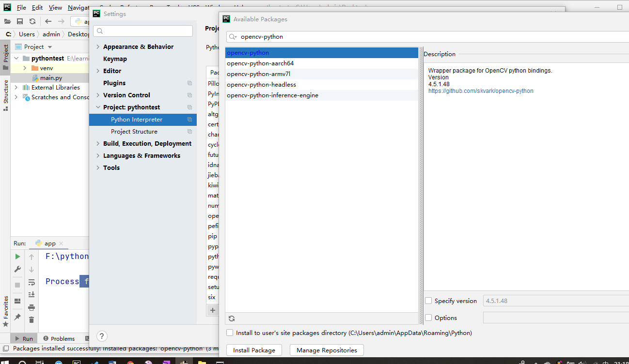
Task: Check Install to user's site packages directory
Action: pos(230,333)
